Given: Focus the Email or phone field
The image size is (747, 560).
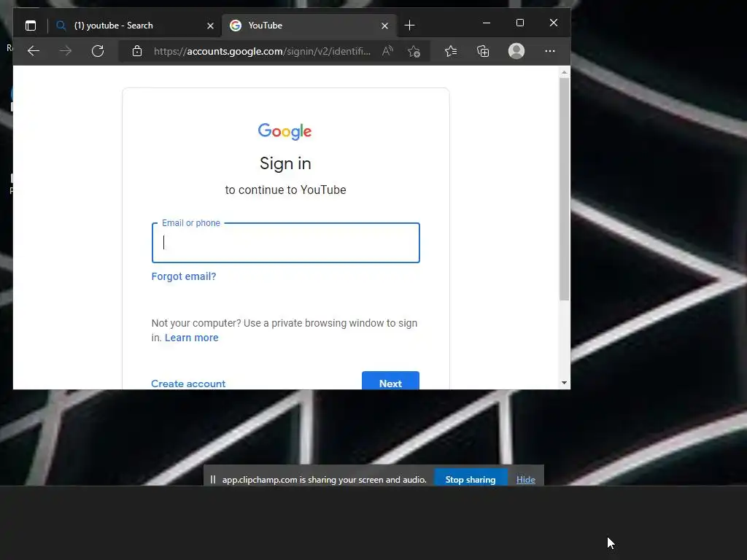Looking at the screenshot, I should 286,243.
